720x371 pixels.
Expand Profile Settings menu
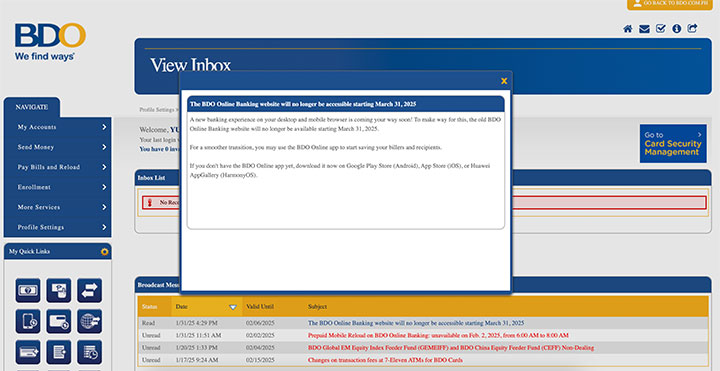click(57, 227)
